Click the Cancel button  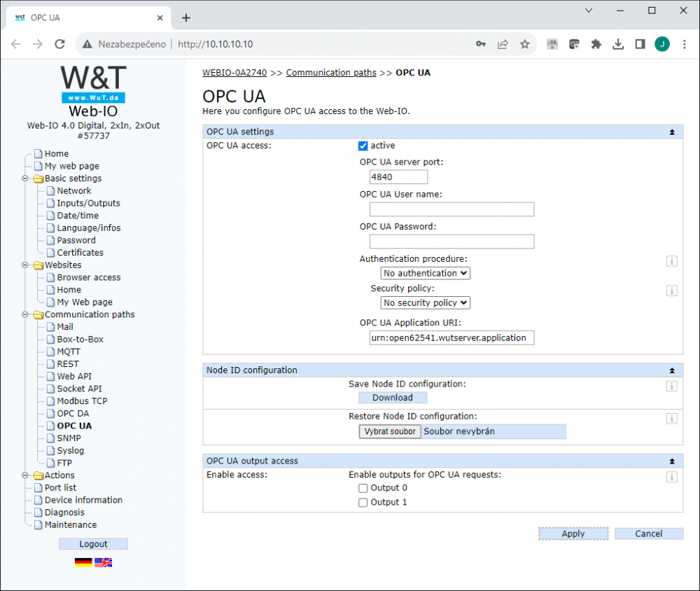coord(649,534)
